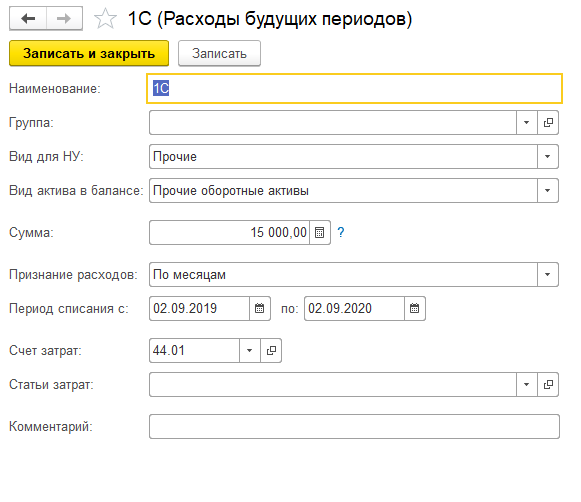Open the Группа item with the open-form icon
This screenshot has height=502, width=581.
click(548, 122)
